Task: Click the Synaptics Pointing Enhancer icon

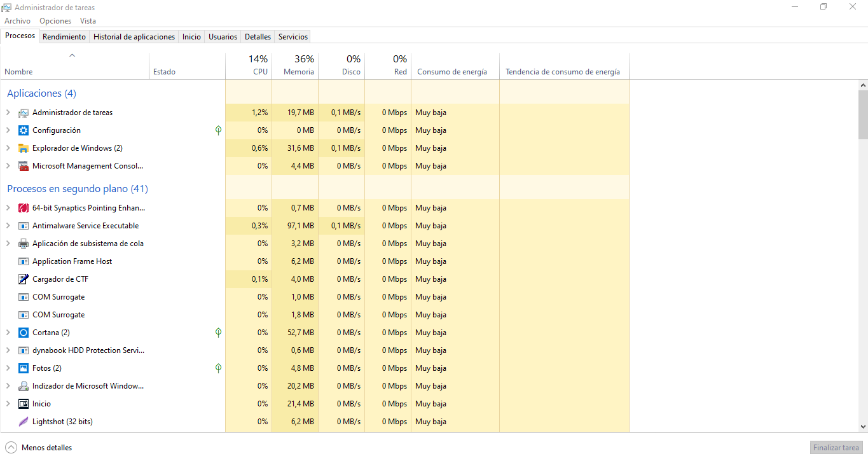Action: point(24,208)
